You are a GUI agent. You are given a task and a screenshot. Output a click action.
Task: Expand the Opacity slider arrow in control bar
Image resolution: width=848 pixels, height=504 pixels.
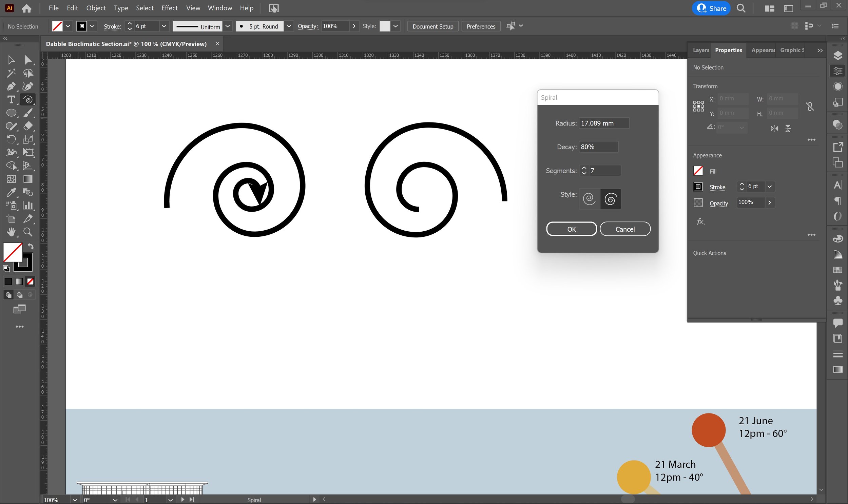coord(354,26)
